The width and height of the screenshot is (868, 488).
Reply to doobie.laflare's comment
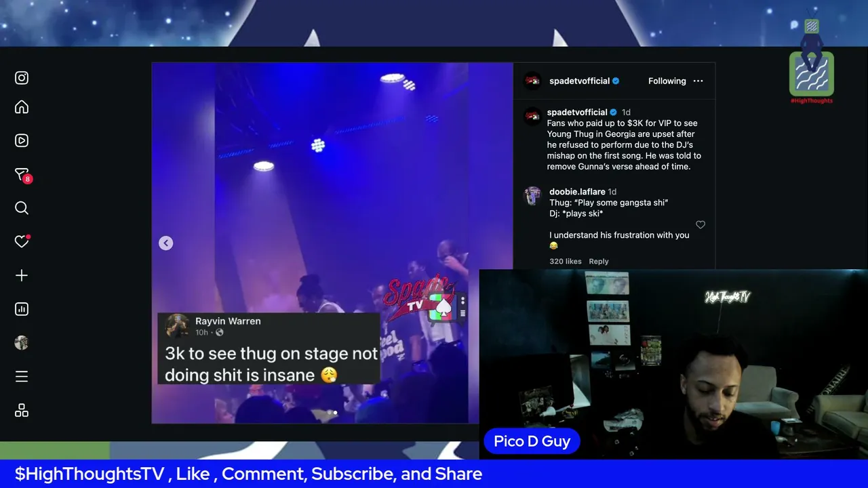[x=599, y=261]
